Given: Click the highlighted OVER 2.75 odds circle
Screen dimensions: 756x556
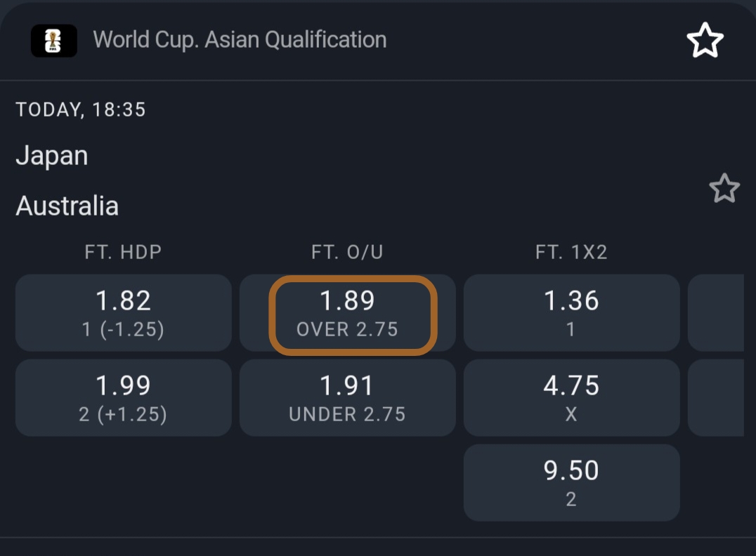Looking at the screenshot, I should pyautogui.click(x=347, y=312).
